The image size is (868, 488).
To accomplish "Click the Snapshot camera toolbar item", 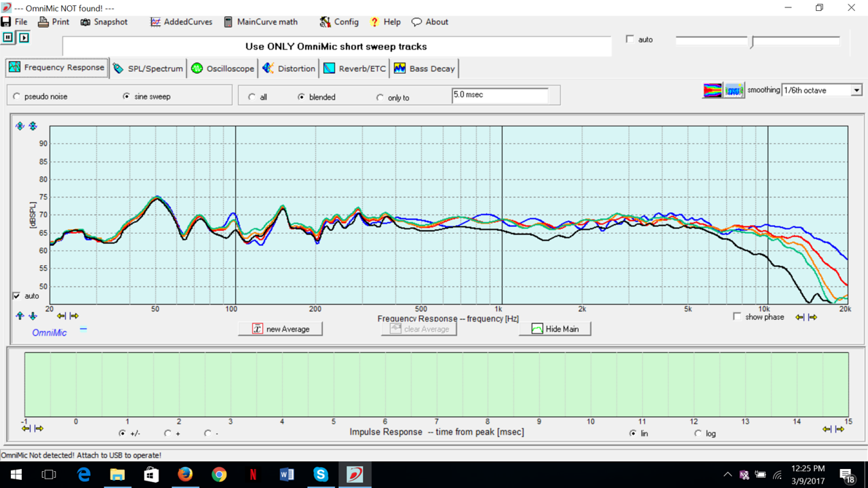I will click(104, 22).
